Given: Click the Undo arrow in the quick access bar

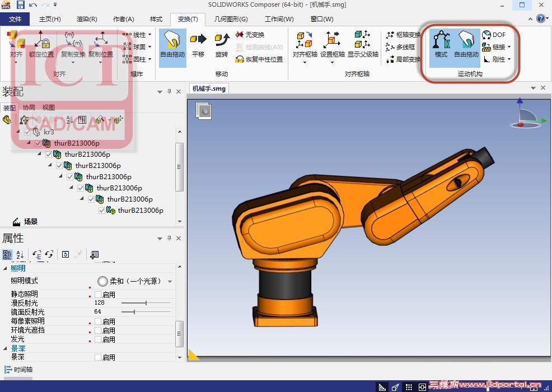Looking at the screenshot, I should pyautogui.click(x=33, y=4).
